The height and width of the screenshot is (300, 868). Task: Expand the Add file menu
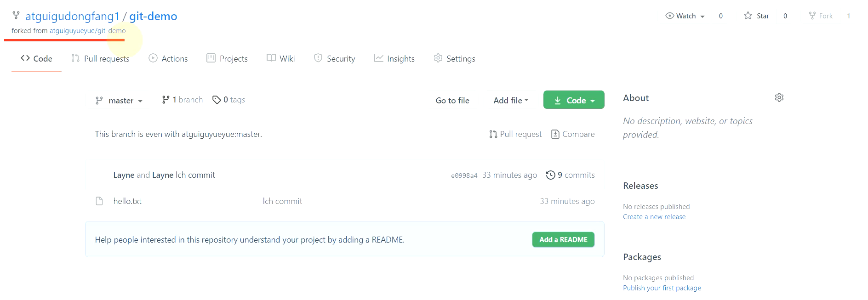(x=511, y=100)
